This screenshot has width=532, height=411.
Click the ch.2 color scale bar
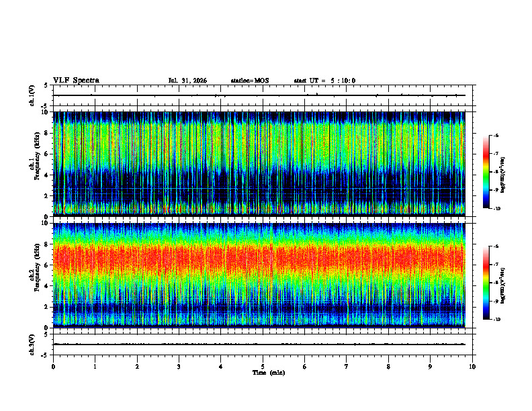486,283
